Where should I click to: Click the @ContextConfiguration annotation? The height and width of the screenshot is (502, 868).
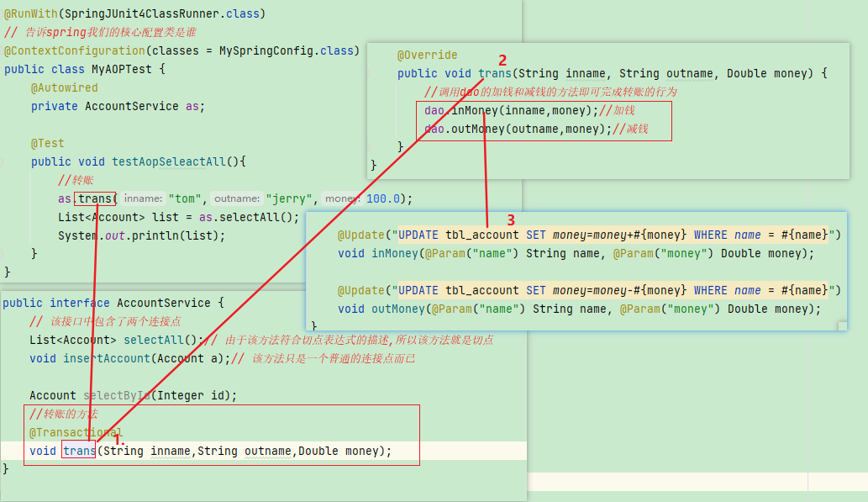(74, 51)
